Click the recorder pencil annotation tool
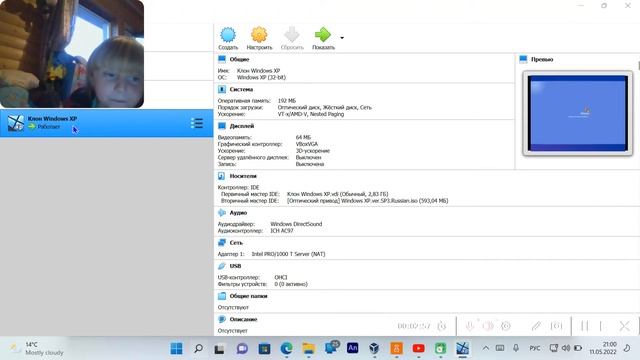Viewport: 640px width, 360px height. click(536, 326)
